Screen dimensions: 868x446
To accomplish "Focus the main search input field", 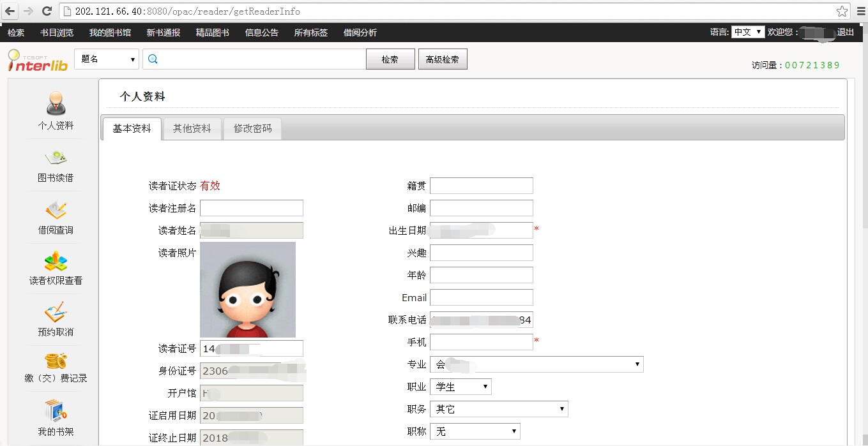I will 254,59.
